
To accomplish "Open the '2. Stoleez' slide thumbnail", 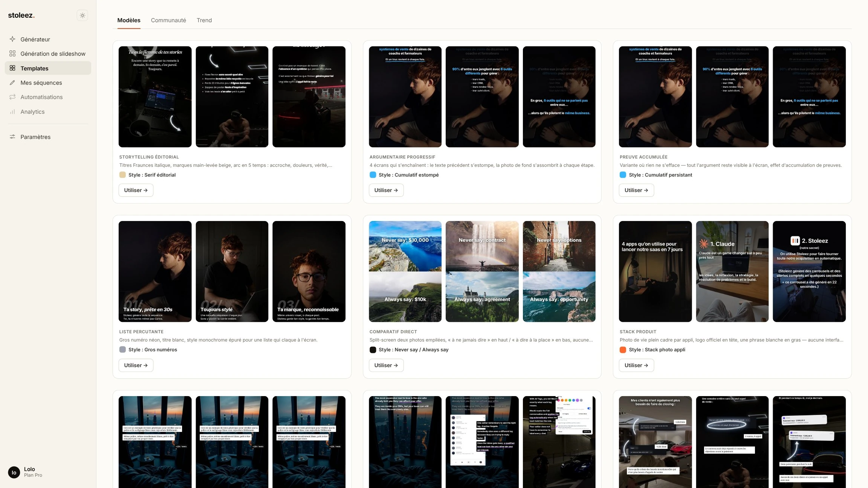I will [x=809, y=271].
